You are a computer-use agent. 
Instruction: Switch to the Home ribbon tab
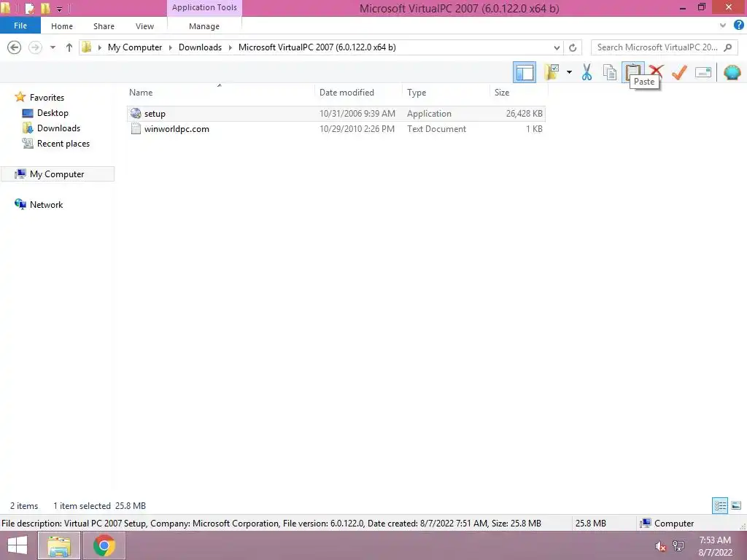62,26
